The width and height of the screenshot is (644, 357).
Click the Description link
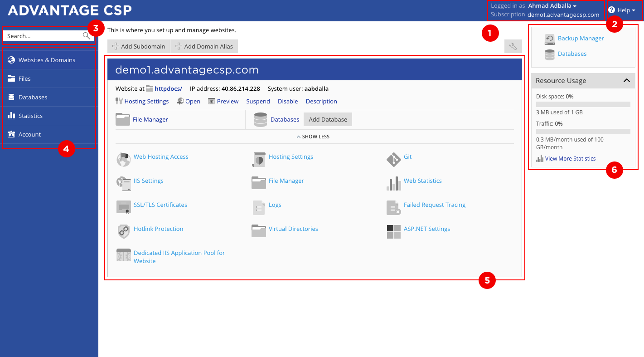point(321,101)
